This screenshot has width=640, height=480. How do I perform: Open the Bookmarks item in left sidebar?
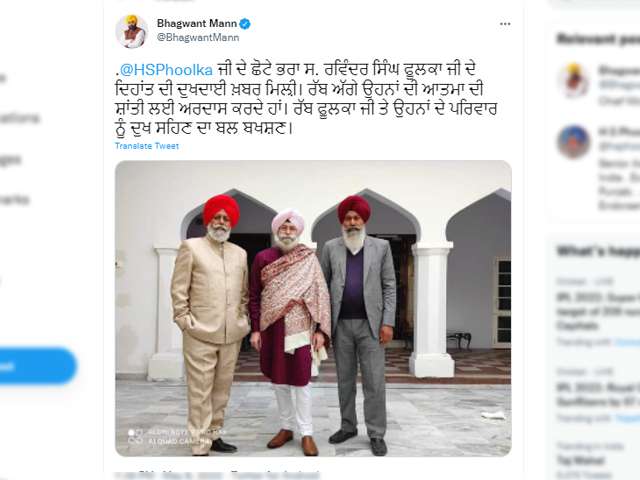[15, 200]
